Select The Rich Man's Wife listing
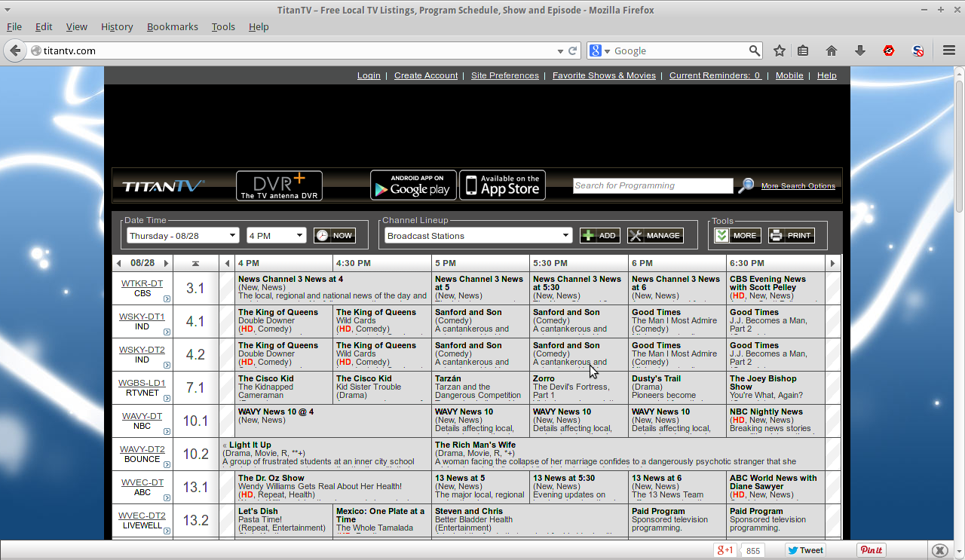 (629, 454)
